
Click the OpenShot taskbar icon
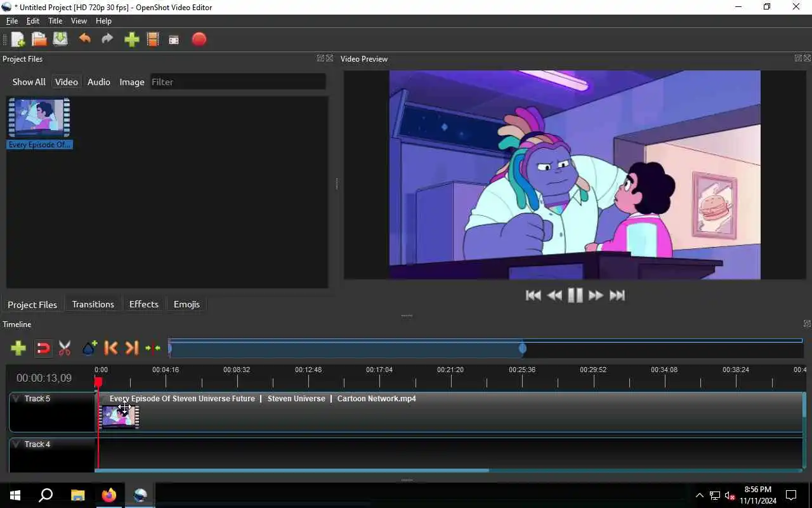tap(140, 495)
